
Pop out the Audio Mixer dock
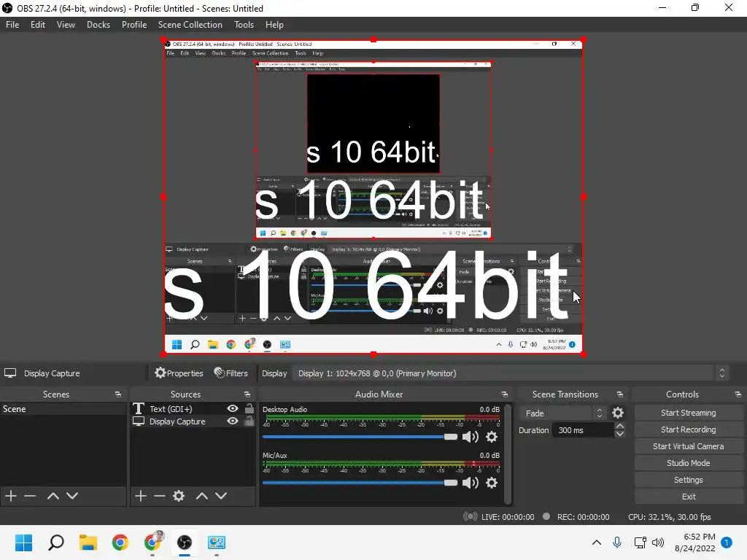[x=505, y=394]
